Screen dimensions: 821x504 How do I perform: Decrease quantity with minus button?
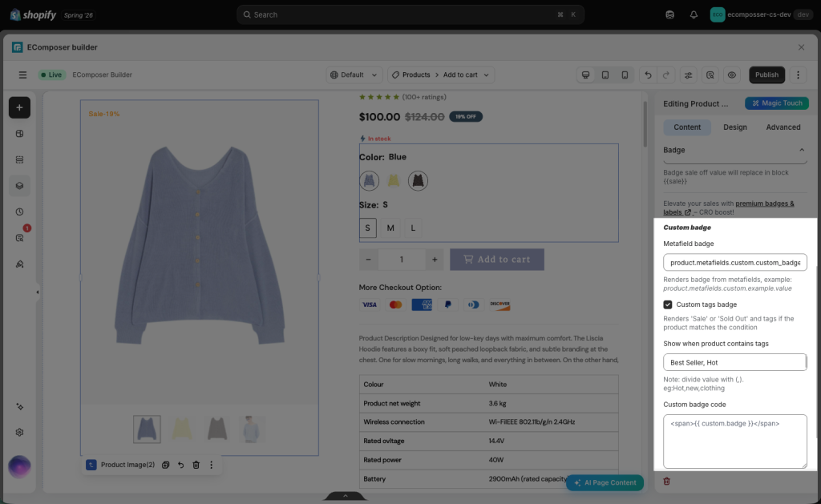(368, 260)
